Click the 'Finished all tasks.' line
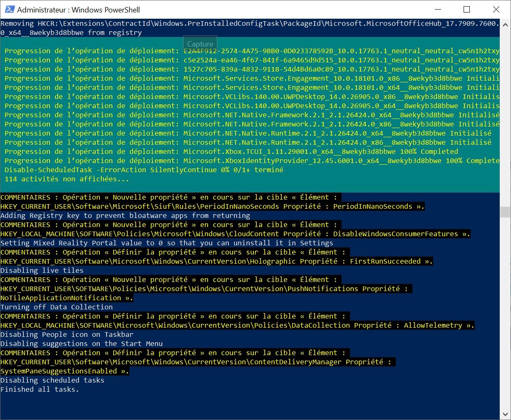 tap(40, 389)
